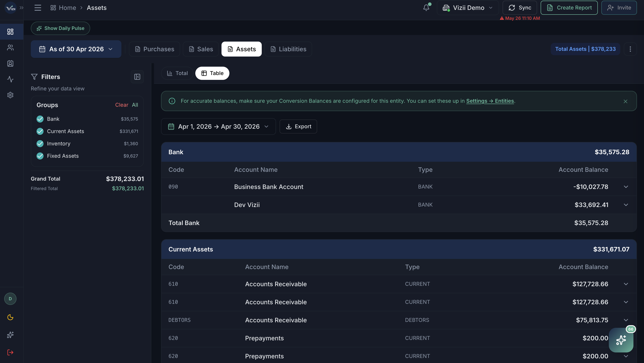This screenshot has width=644, height=363.
Task: Click the Total Bank $35,575.28 value
Action: [x=591, y=223]
